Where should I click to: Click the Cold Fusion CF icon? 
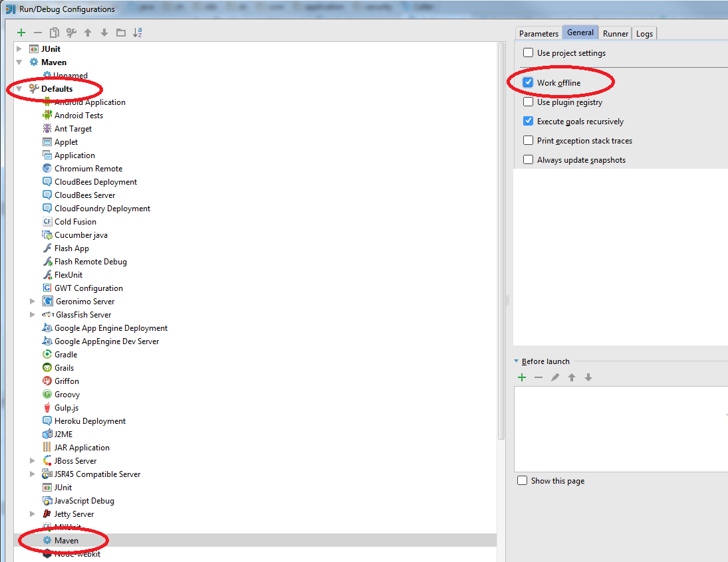pyautogui.click(x=47, y=221)
